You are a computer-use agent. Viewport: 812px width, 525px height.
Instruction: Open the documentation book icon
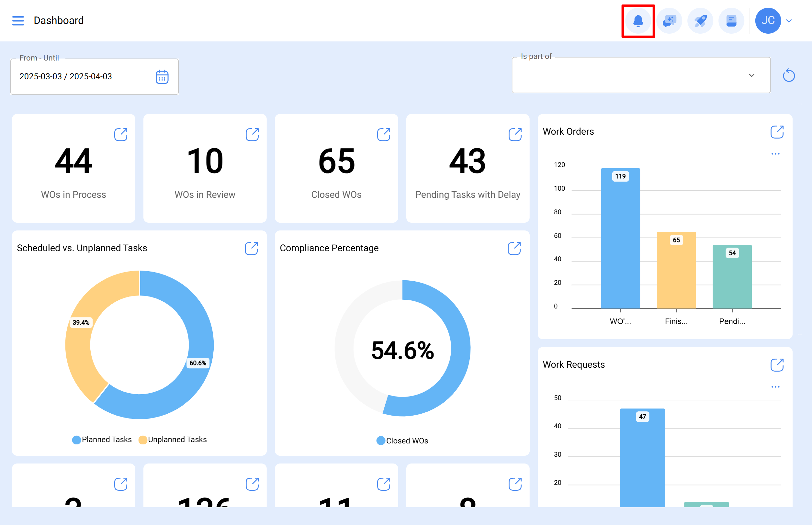coord(731,21)
